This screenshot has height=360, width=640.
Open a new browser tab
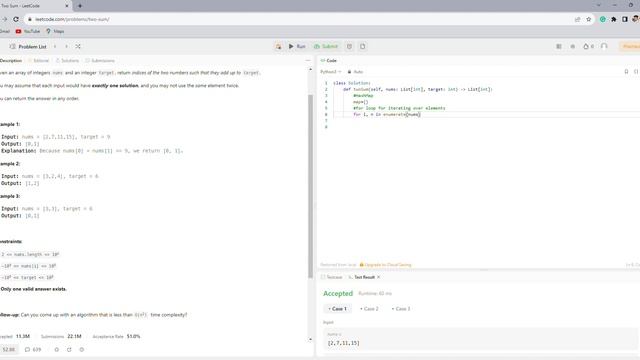tap(80, 6)
